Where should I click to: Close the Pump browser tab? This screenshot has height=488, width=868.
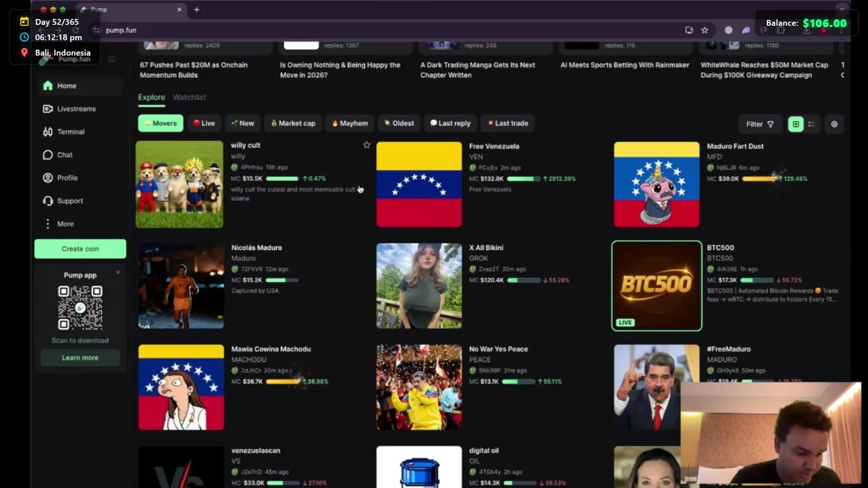coord(180,9)
